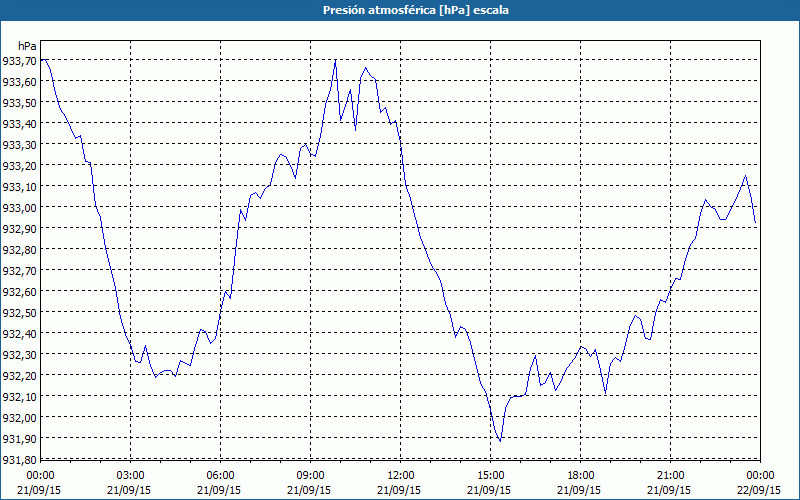
Task: Click the 932,10 y-axis label
Action: (19, 396)
